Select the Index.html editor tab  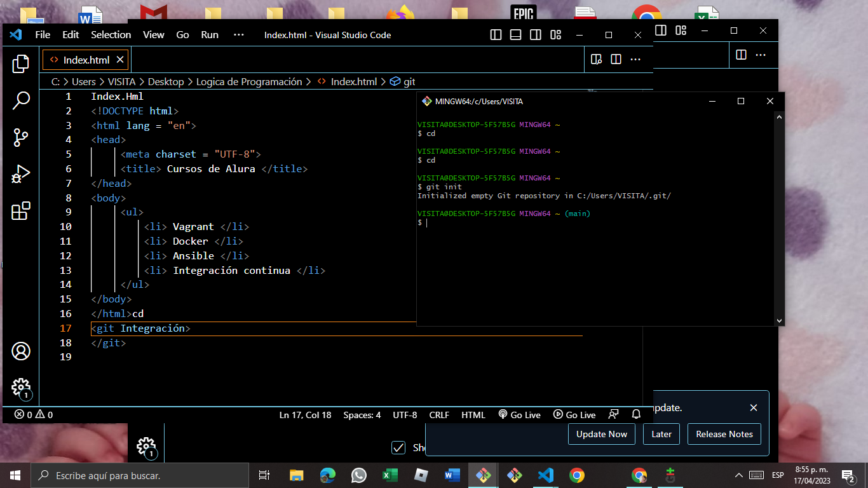86,60
